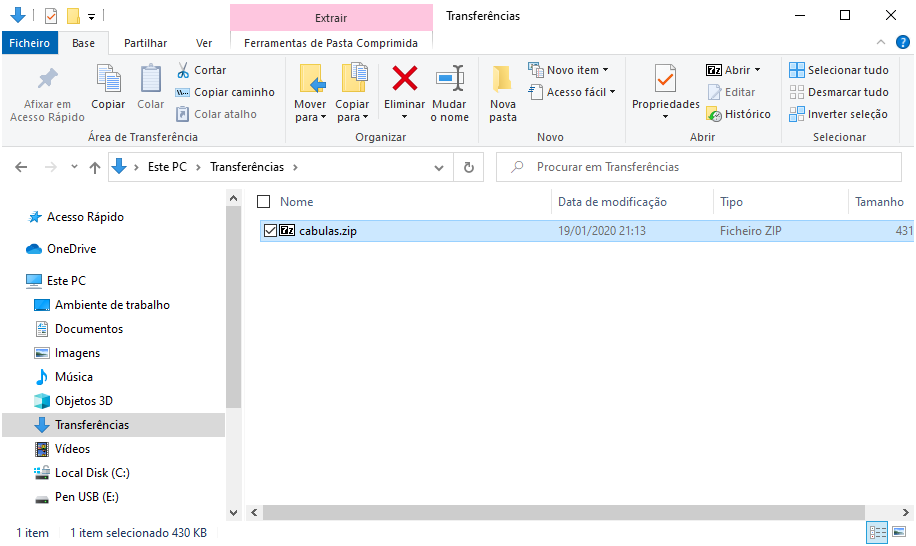Image resolution: width=916 pixels, height=546 pixels.
Task: Open the Mover para dropdown
Action: point(310,93)
